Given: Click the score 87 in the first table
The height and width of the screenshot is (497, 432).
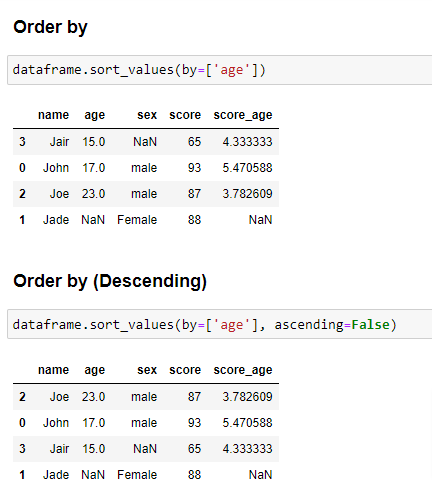Looking at the screenshot, I should [x=194, y=194].
